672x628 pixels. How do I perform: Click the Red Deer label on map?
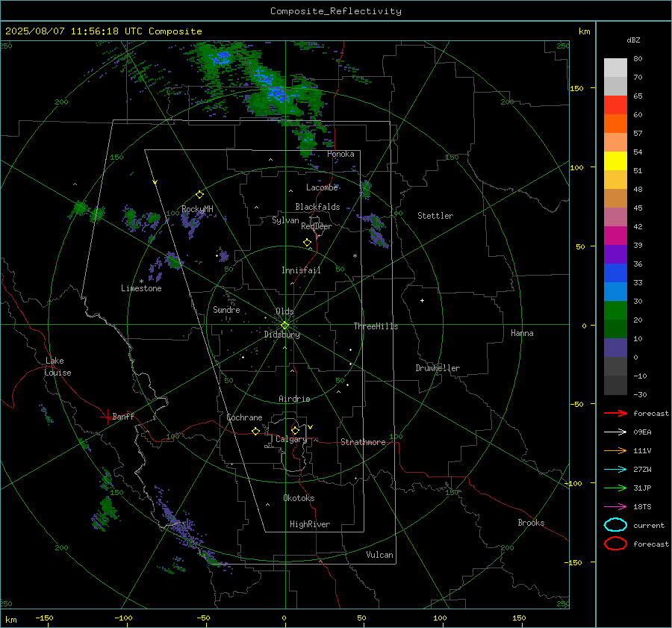(317, 226)
